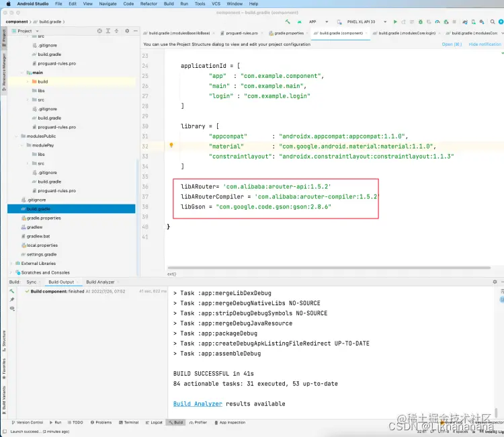
Task: Click the Make Project hammer icon
Action: 288,22
